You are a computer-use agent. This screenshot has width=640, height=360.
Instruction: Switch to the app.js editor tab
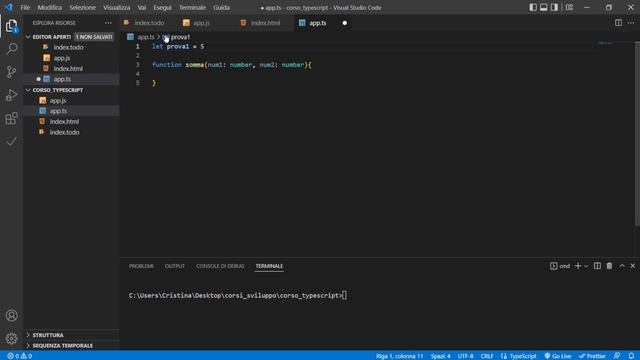[201, 23]
